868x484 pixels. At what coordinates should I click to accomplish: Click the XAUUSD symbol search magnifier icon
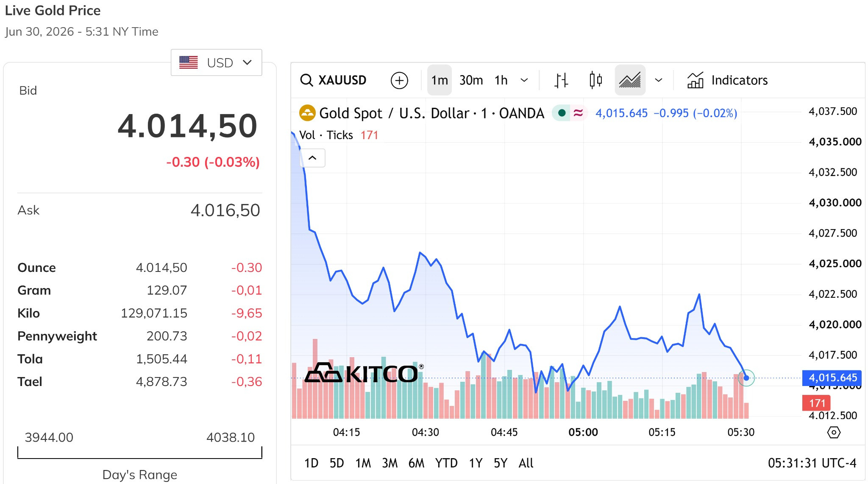[306, 80]
